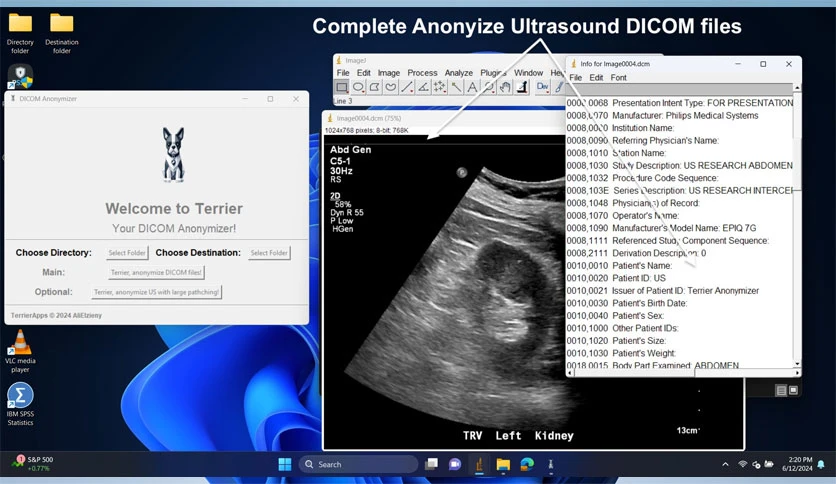The width and height of the screenshot is (836, 484).
Task: Click horizontal scroll right arrow in Info window
Action: pyautogui.click(x=797, y=373)
